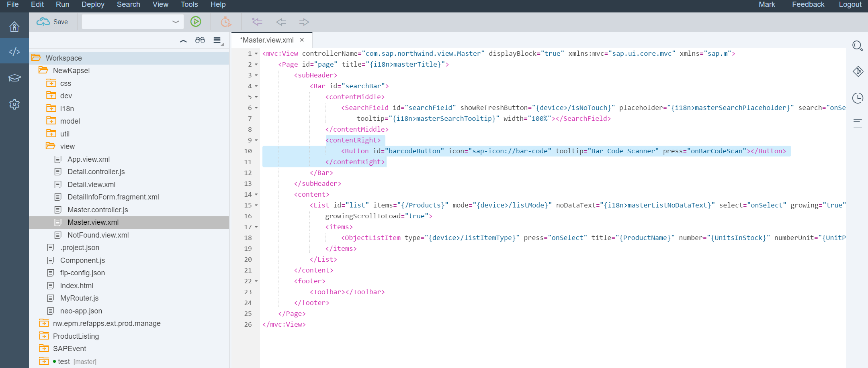This screenshot has height=368, width=868.
Task: Show Git history clock pane icon
Action: pos(858,98)
